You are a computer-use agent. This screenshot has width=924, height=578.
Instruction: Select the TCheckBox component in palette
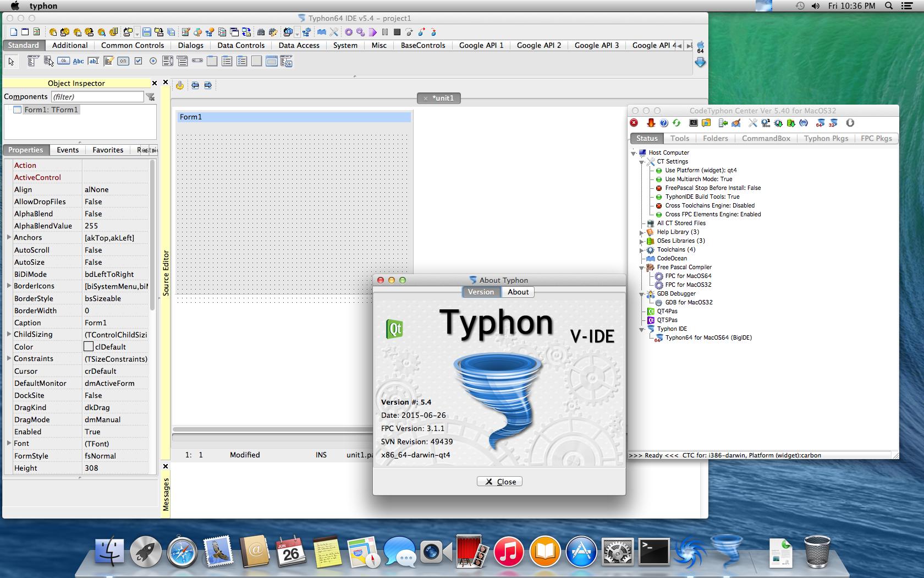pyautogui.click(x=138, y=61)
